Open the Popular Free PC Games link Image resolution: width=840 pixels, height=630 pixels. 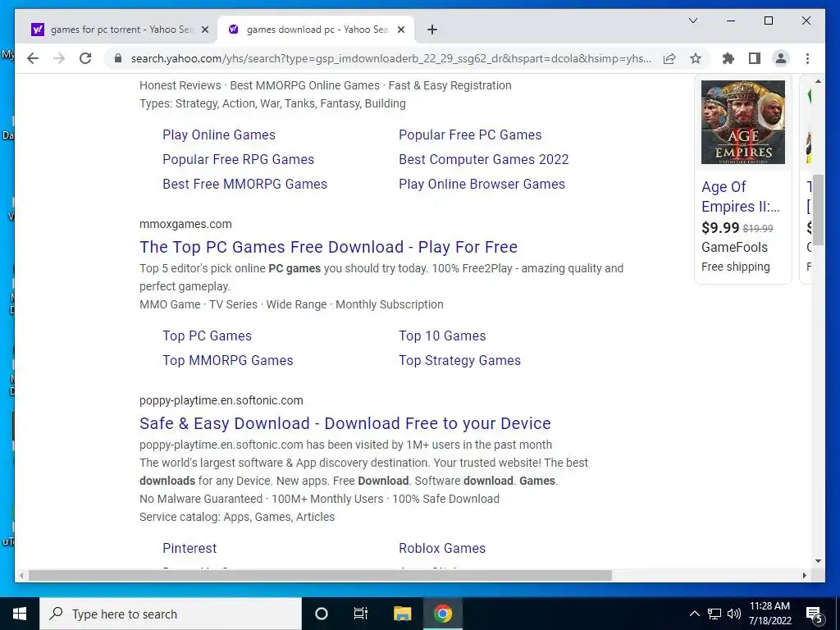coord(470,135)
